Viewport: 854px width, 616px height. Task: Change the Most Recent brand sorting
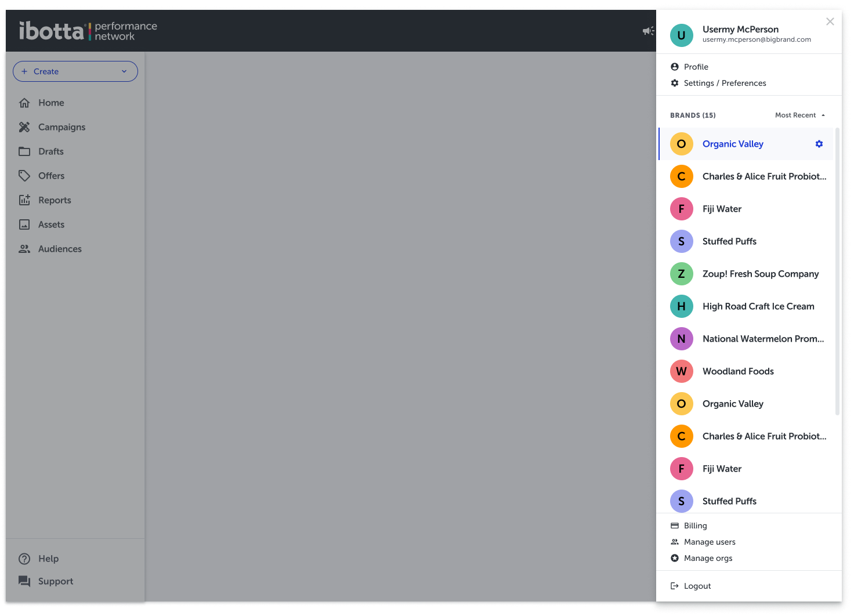coord(800,115)
